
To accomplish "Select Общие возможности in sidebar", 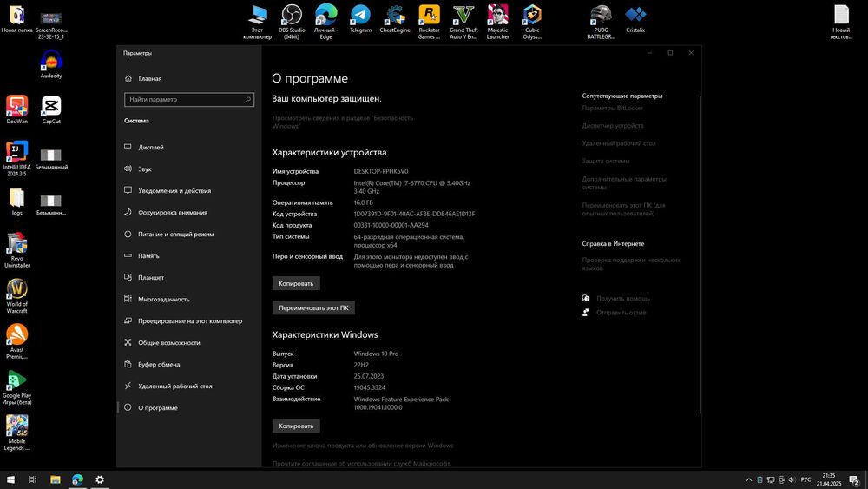I will coord(188,343).
